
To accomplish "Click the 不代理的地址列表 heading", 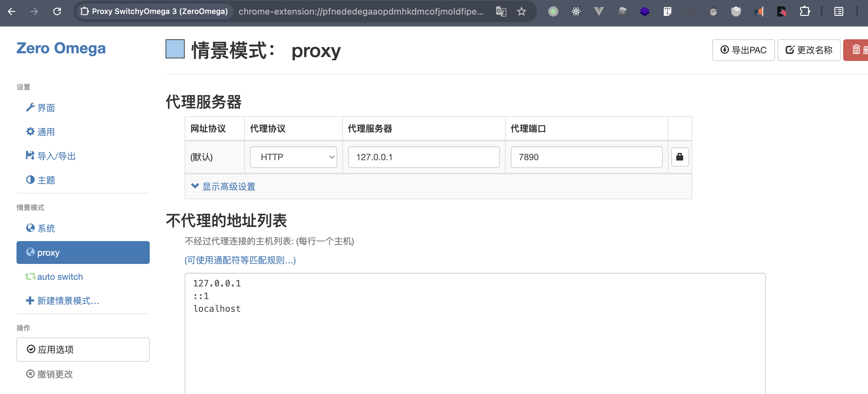I will (x=226, y=220).
